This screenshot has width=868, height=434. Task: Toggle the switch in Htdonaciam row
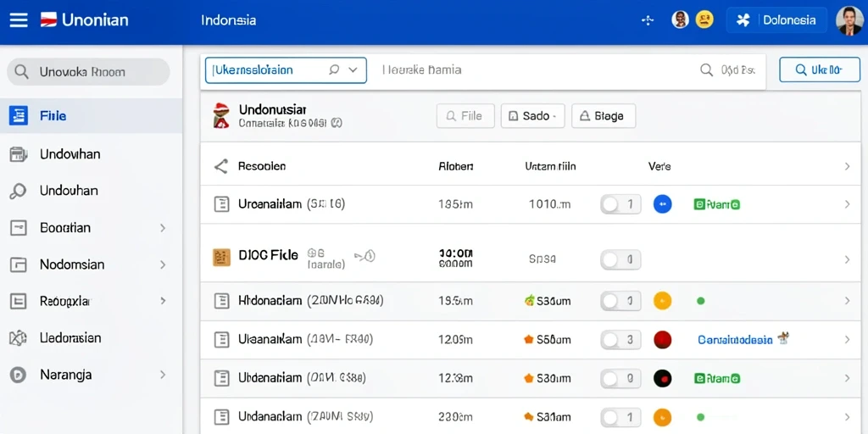point(620,301)
